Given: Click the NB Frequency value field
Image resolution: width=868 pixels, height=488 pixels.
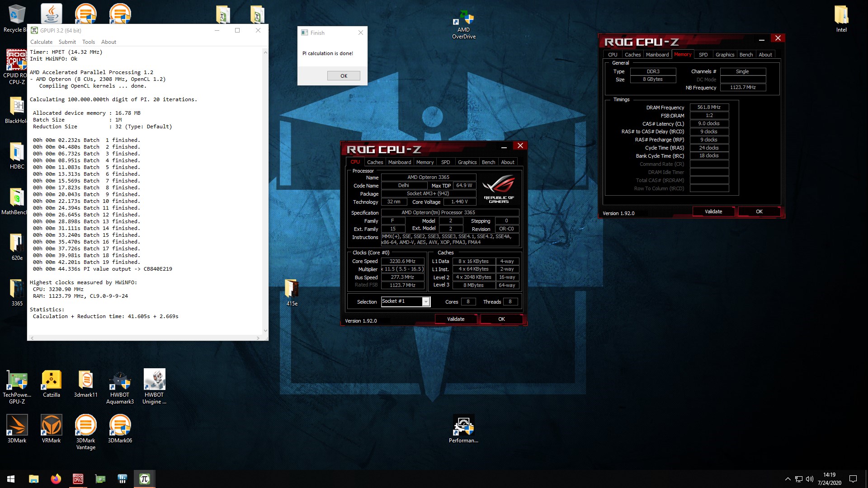Looking at the screenshot, I should pos(743,88).
